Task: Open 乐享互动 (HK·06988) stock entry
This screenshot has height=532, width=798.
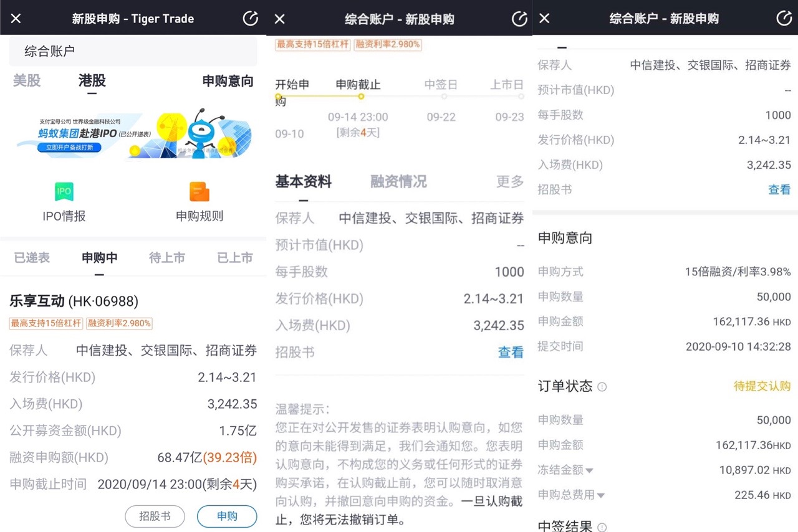Action: pyautogui.click(x=74, y=302)
